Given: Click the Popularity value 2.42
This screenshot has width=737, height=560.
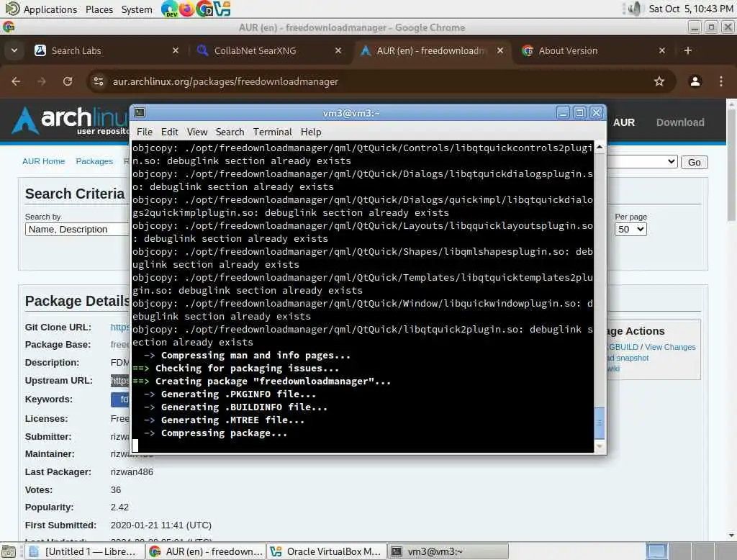Looking at the screenshot, I should point(119,507).
